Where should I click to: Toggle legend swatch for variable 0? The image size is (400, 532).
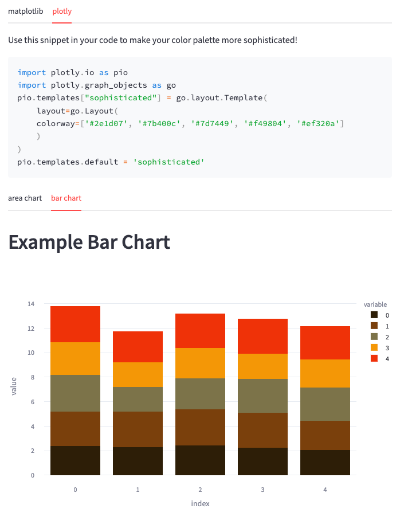(374, 315)
